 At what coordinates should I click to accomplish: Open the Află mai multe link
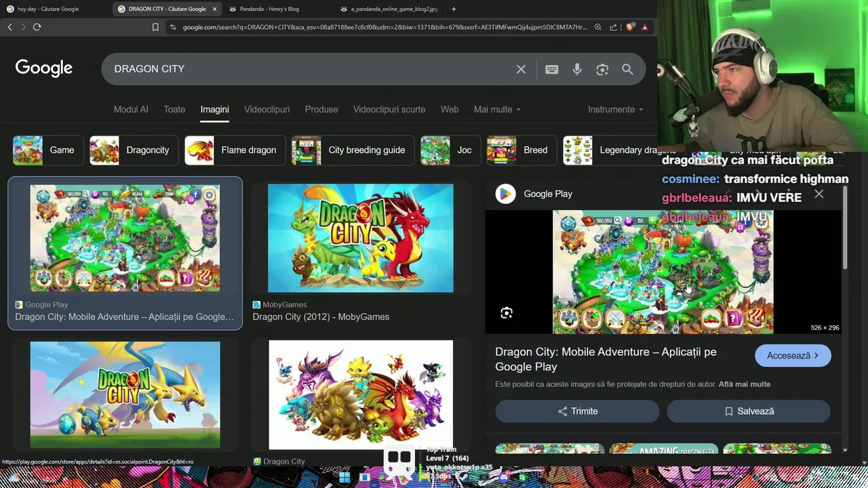[x=745, y=384]
